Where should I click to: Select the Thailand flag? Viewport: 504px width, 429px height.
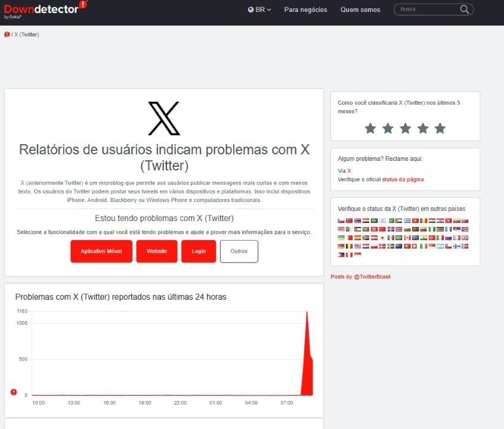coord(357,220)
